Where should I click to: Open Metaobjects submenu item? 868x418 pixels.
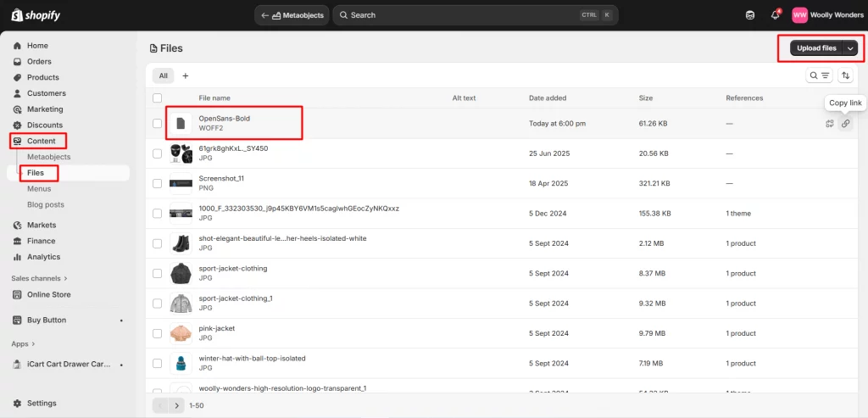(x=48, y=157)
